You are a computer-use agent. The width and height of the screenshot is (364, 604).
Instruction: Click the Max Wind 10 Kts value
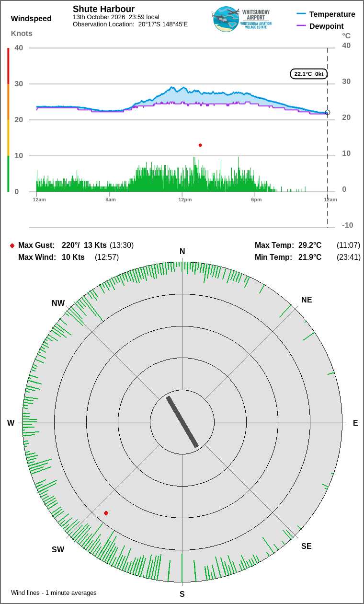coord(73,257)
